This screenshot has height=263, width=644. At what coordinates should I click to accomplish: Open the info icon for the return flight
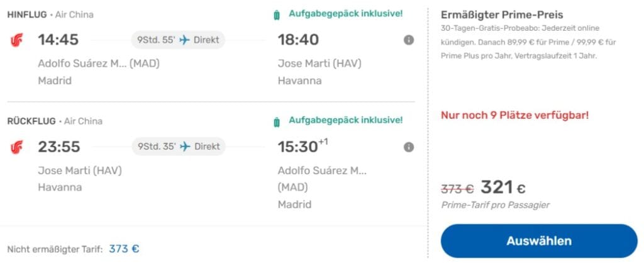click(409, 147)
